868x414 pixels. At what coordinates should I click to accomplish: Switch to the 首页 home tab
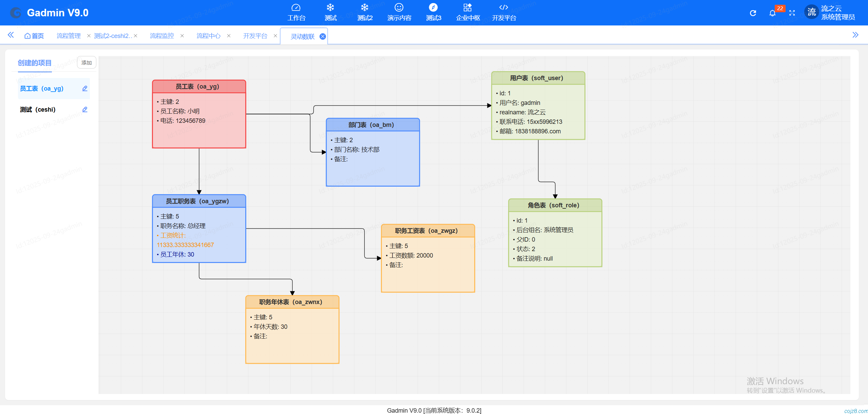(x=34, y=36)
